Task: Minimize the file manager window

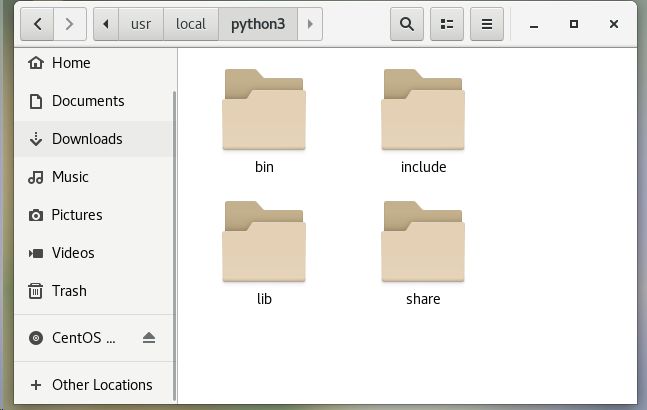Action: pos(534,25)
